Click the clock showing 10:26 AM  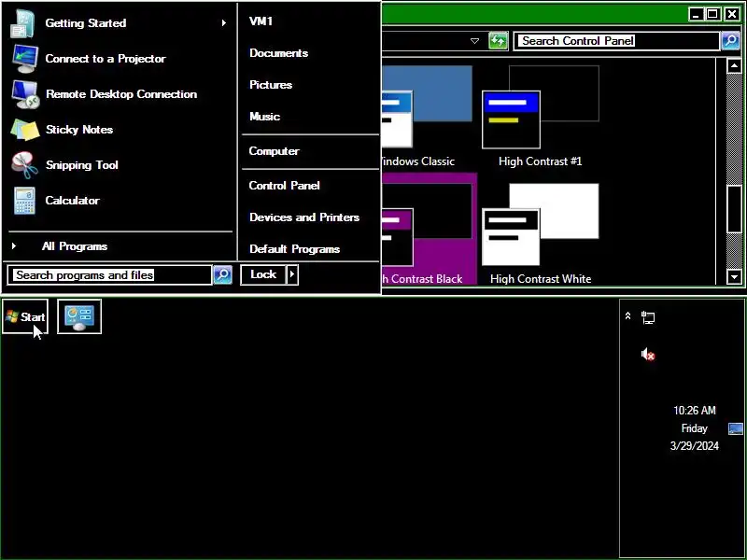694,411
